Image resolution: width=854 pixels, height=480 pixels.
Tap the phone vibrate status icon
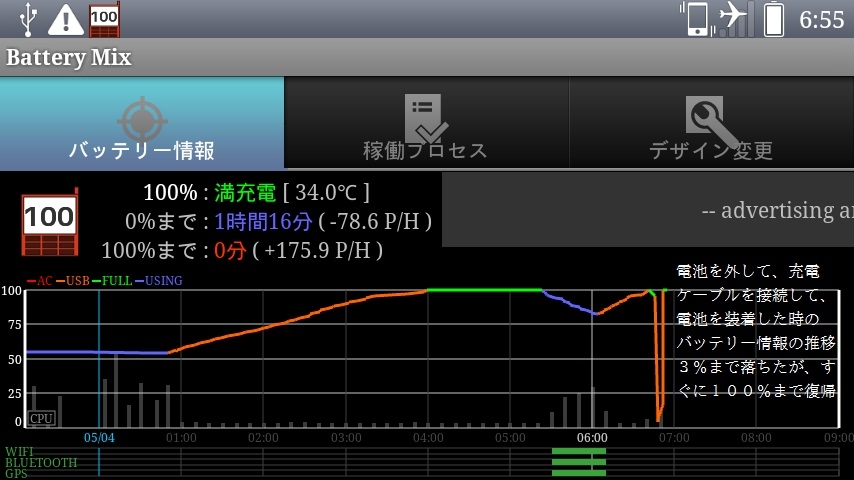pyautogui.click(x=697, y=19)
